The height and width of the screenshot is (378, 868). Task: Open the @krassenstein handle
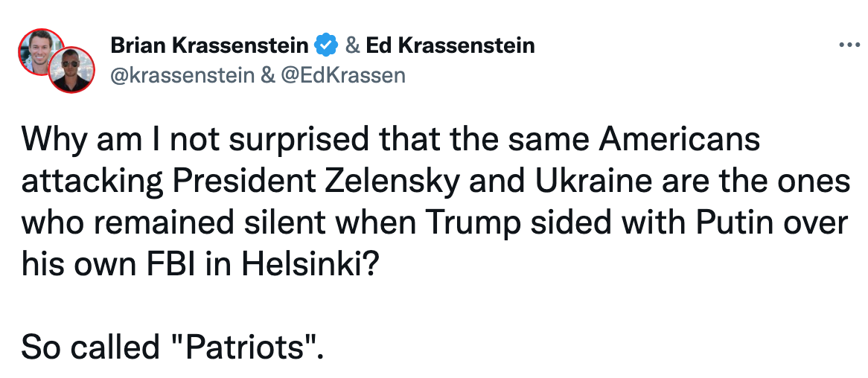coord(181,74)
